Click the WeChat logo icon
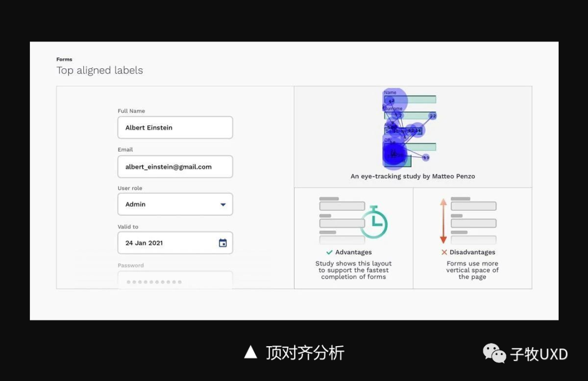 (494, 353)
